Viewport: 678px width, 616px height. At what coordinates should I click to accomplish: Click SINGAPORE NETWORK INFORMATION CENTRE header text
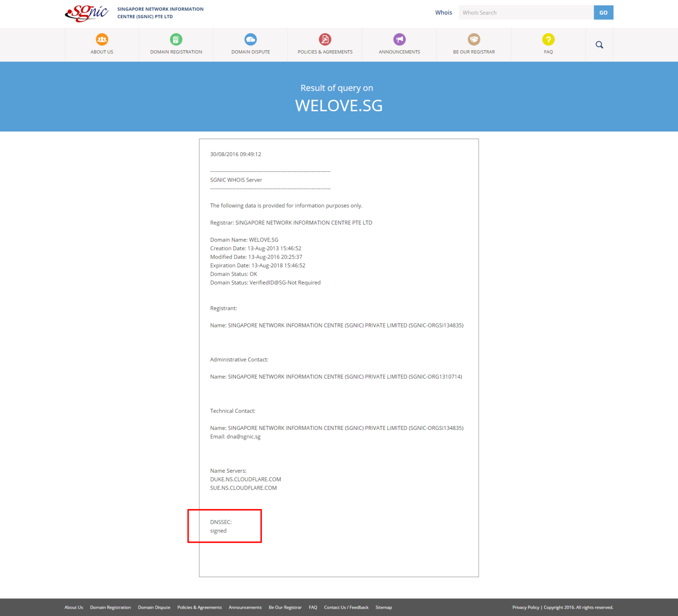click(x=161, y=13)
